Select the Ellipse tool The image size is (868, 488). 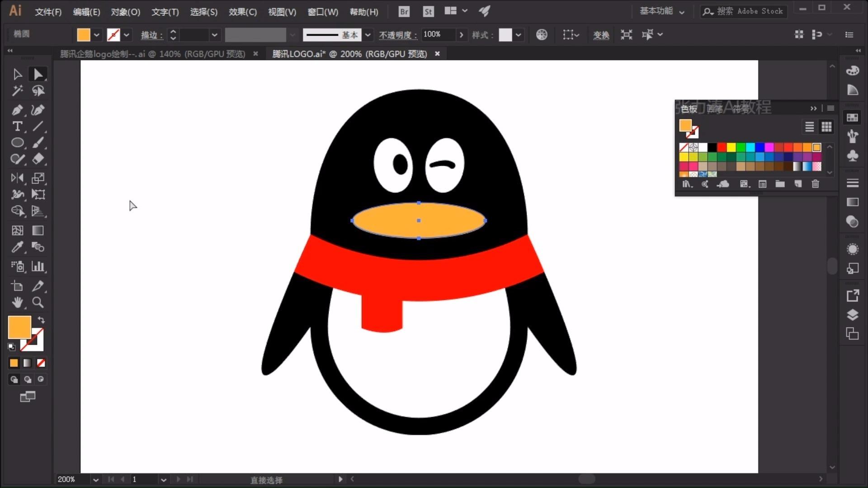17,143
